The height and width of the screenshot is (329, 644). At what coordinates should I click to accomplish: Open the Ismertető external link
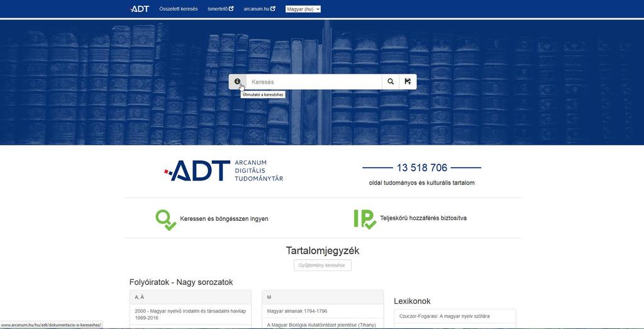221,9
